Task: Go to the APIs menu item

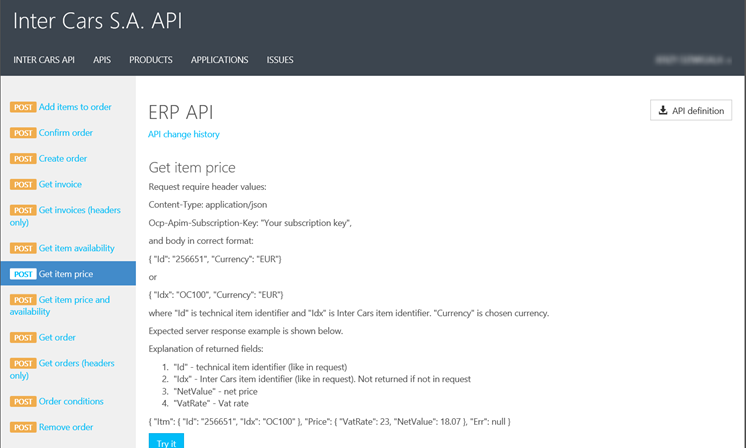Action: pyautogui.click(x=102, y=60)
